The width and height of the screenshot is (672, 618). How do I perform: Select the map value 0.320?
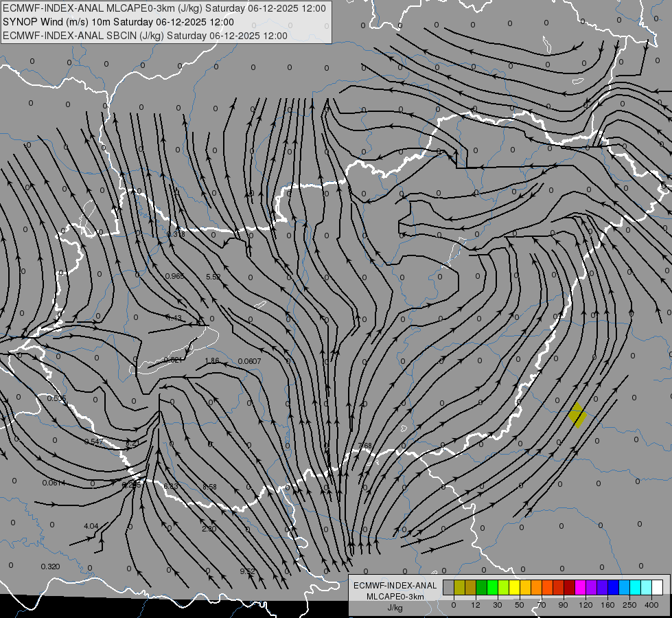pos(50,566)
